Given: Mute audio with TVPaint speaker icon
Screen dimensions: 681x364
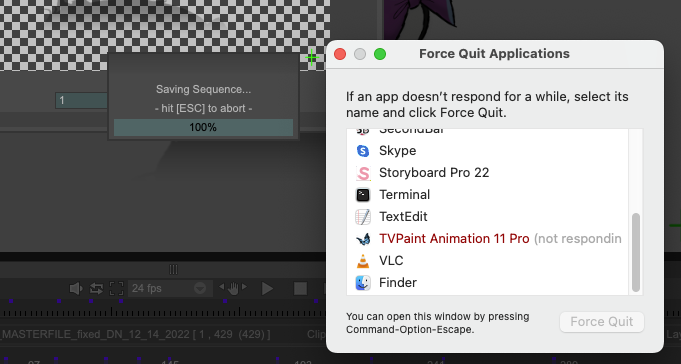Looking at the screenshot, I should (x=76, y=288).
